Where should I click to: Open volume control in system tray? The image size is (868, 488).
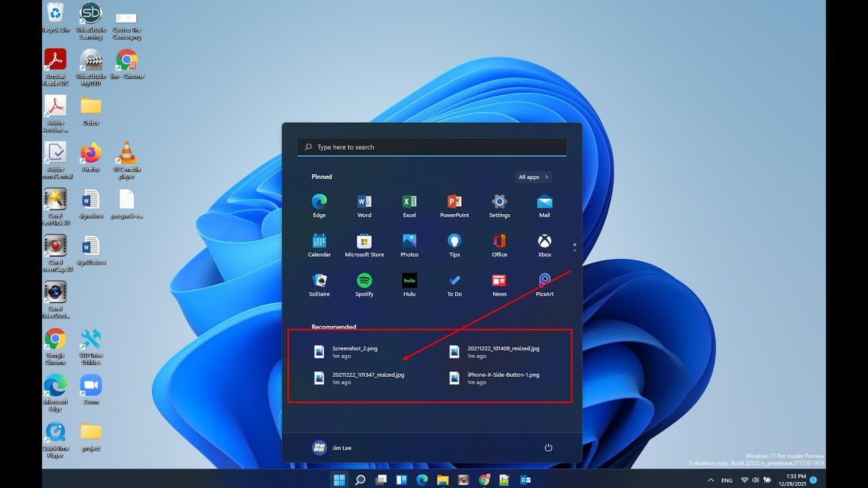point(755,480)
